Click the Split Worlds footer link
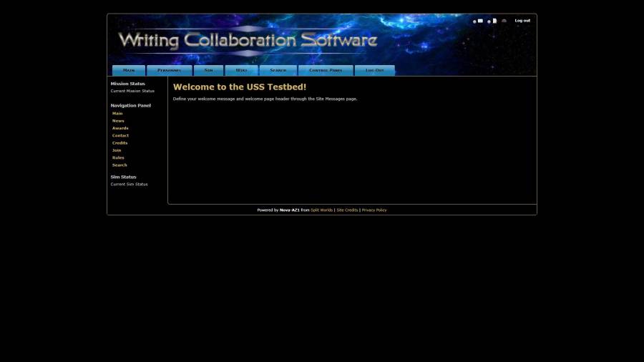 pos(321,210)
